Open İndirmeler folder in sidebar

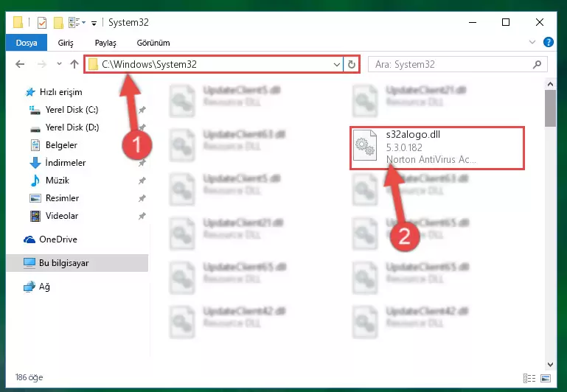pyautogui.click(x=58, y=163)
